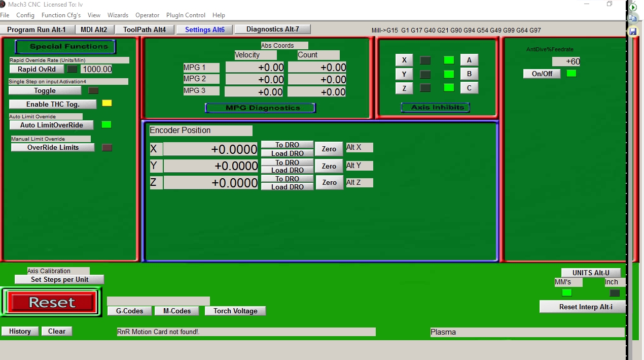Click the AntiDive feedrate +60 field

click(x=566, y=61)
